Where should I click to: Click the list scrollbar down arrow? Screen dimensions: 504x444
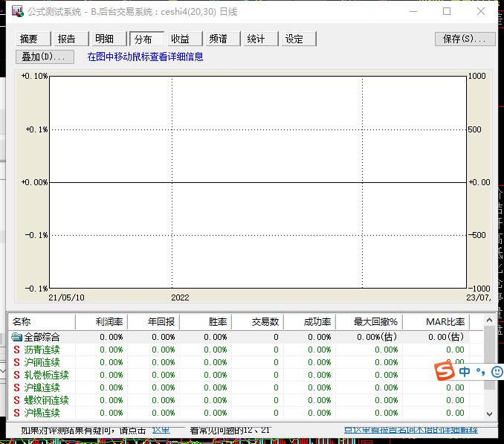[x=490, y=414]
